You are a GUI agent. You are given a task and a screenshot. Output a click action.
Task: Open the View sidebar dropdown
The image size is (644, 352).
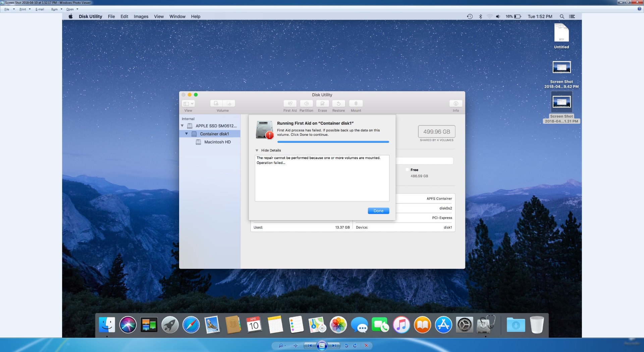188,104
